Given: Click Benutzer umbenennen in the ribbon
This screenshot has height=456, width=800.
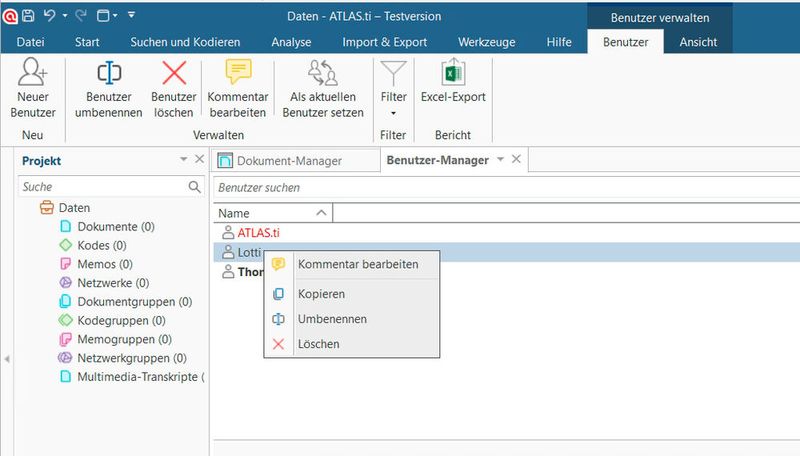Looking at the screenshot, I should 109,89.
